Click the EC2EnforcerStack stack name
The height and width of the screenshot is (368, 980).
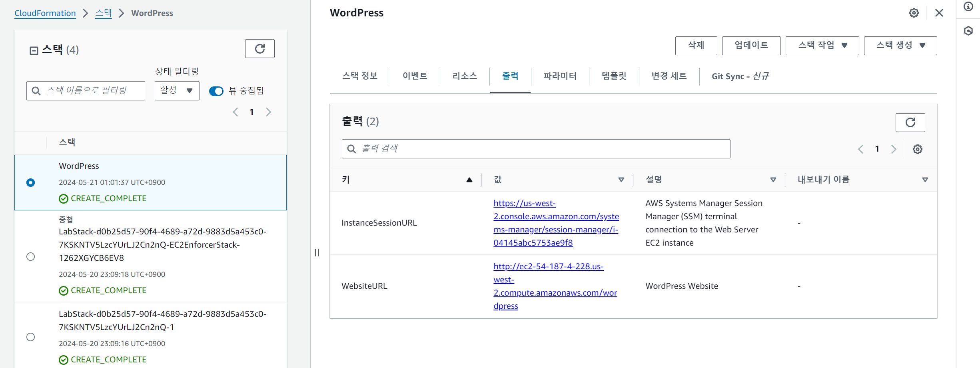point(163,245)
